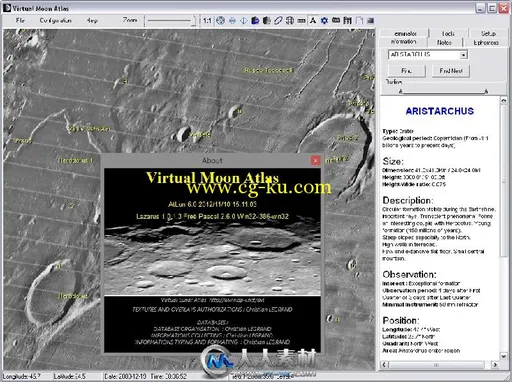Switch to the Ephemeris tab
This screenshot has height=382, width=512.
486,42
